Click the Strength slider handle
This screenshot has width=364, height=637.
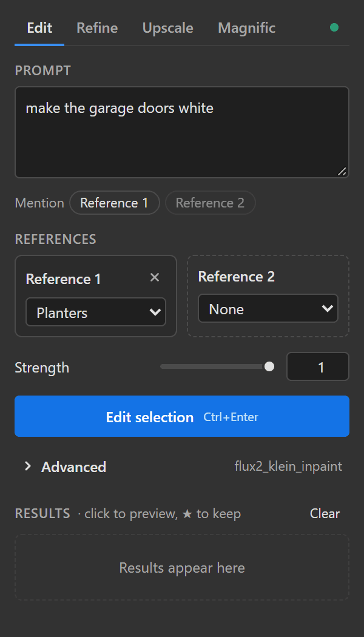tap(269, 367)
